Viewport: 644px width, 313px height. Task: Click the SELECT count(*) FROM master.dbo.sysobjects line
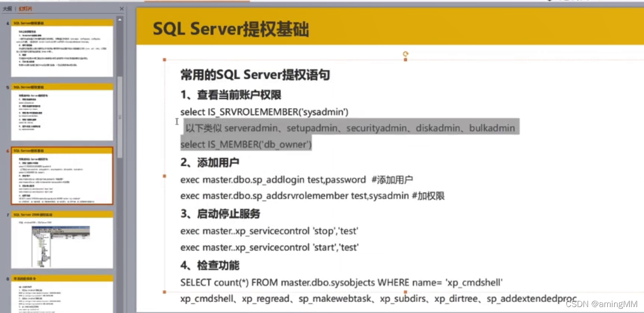pos(341,283)
